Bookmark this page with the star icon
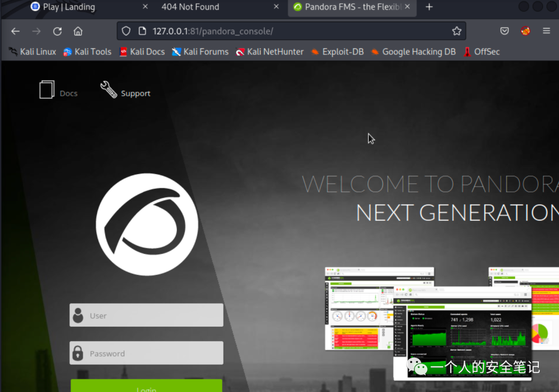This screenshot has height=392, width=559. [x=457, y=32]
